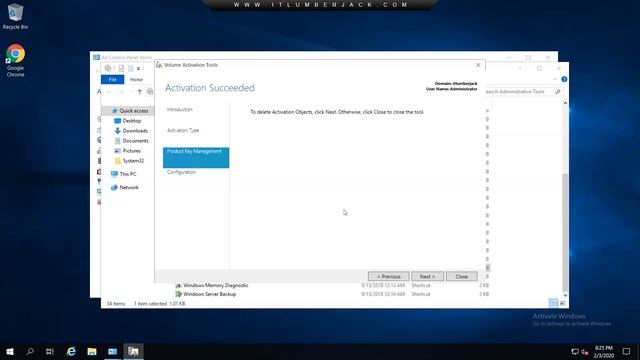This screenshot has width=640, height=360.
Task: Click the search magnifier in Administrative Tools
Action: point(558,92)
